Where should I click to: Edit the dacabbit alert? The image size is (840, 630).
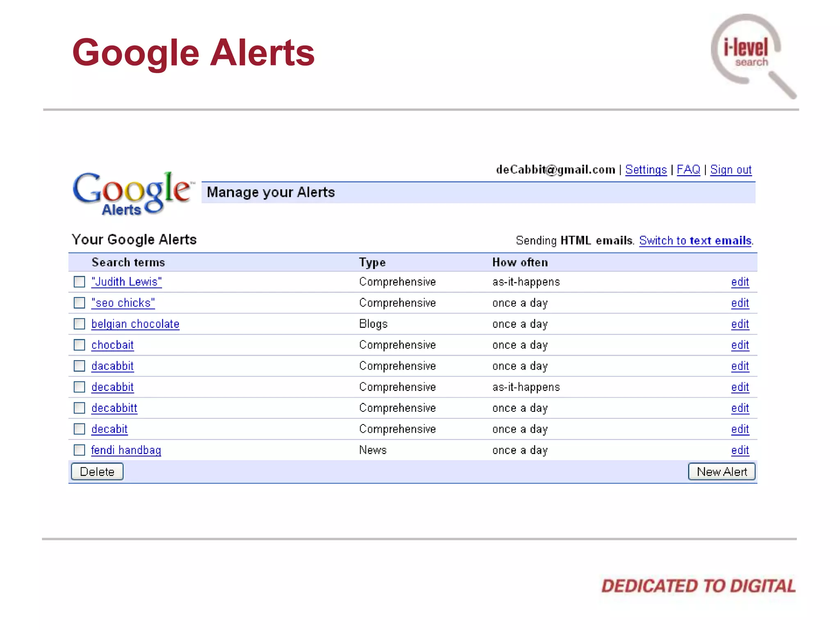pos(740,366)
